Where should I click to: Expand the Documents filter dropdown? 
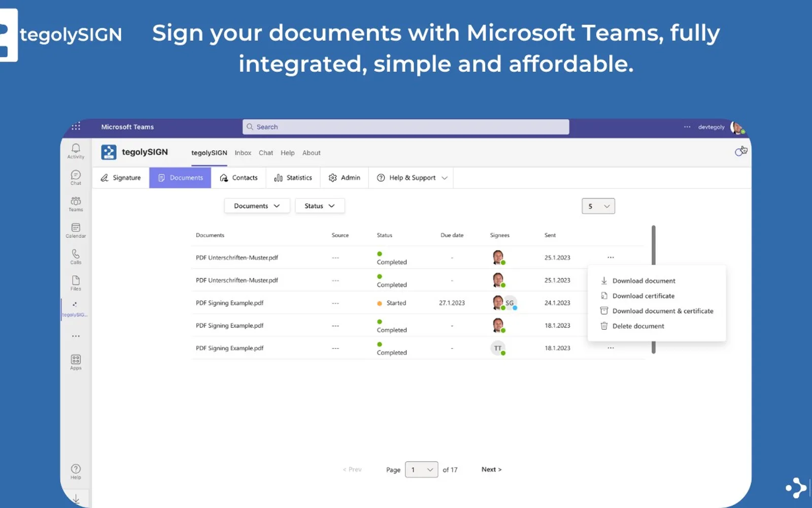(x=257, y=206)
